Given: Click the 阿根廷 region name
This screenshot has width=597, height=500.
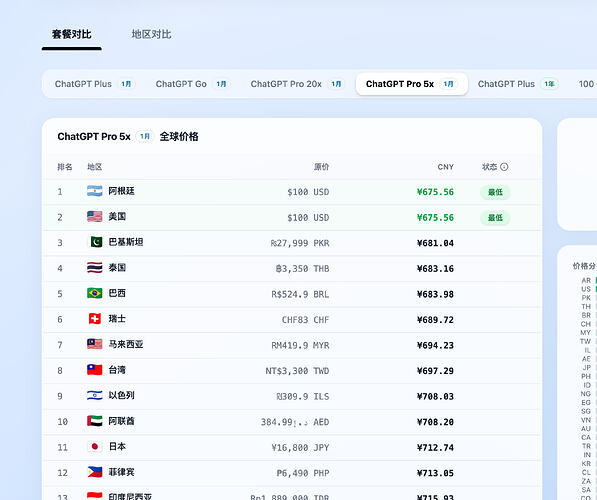Looking at the screenshot, I should (x=121, y=191).
